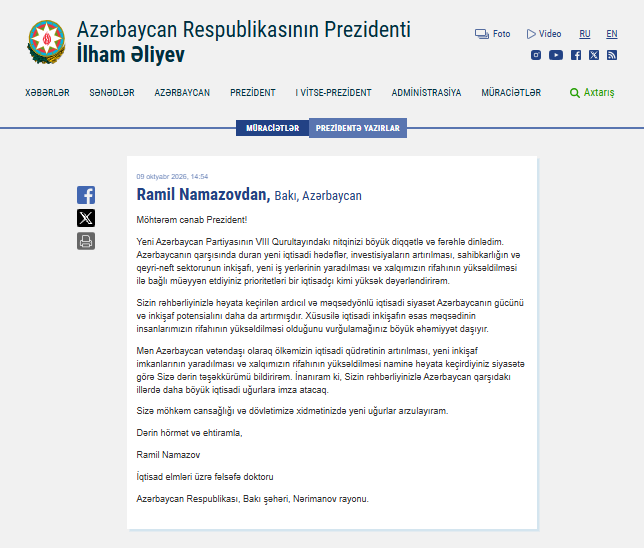Share the letter on Facebook

pos(86,195)
